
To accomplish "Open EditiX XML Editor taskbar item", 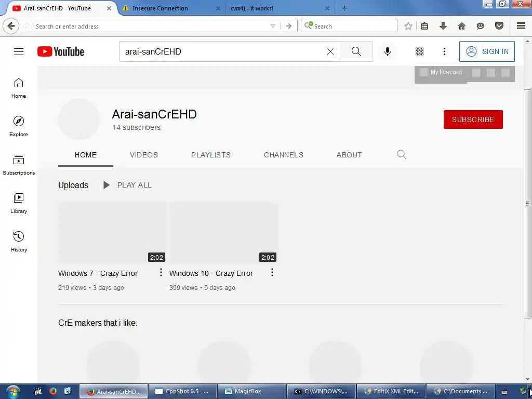I will click(x=391, y=392).
